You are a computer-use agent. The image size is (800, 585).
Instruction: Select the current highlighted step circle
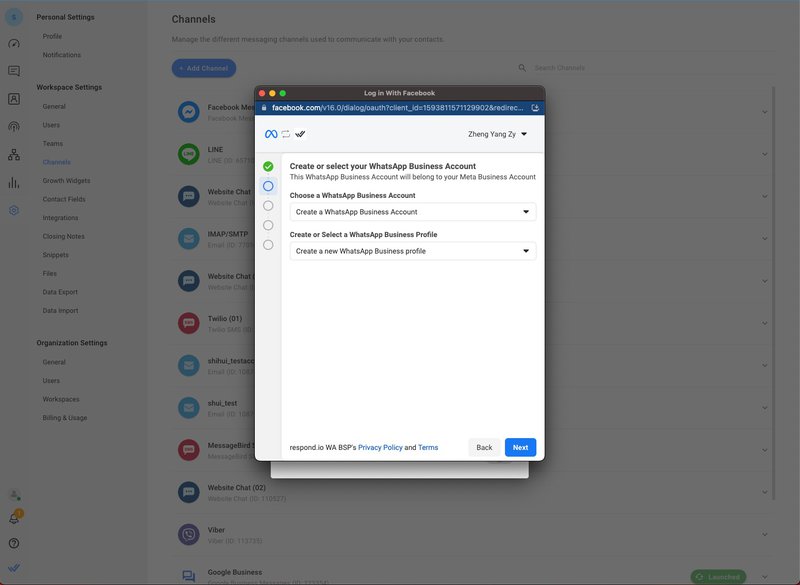[268, 186]
